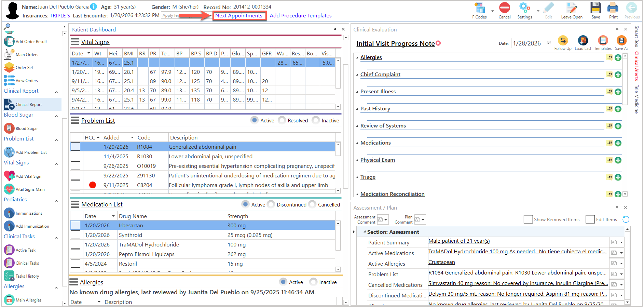Open Vital Signs Main sidebar item
The image size is (644, 308).
click(x=25, y=189)
